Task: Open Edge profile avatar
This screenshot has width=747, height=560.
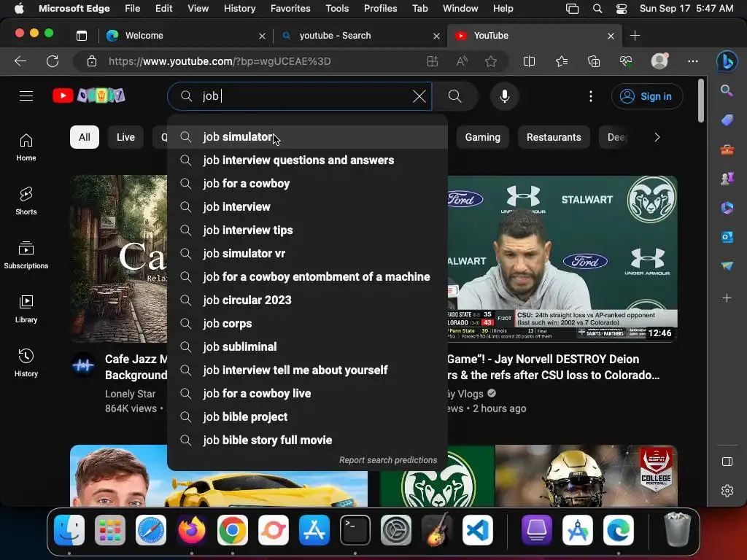Action: (x=659, y=61)
